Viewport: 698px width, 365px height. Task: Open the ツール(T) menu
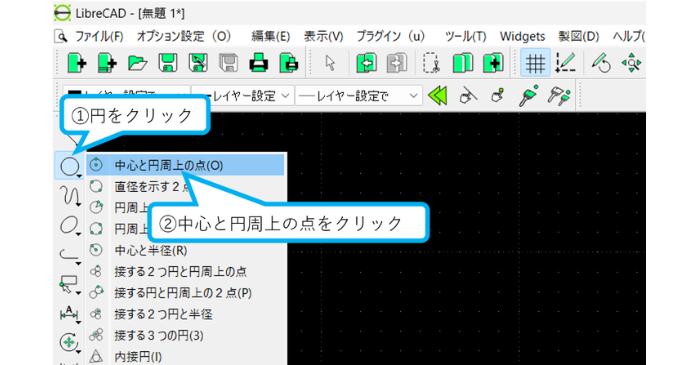[x=466, y=36]
